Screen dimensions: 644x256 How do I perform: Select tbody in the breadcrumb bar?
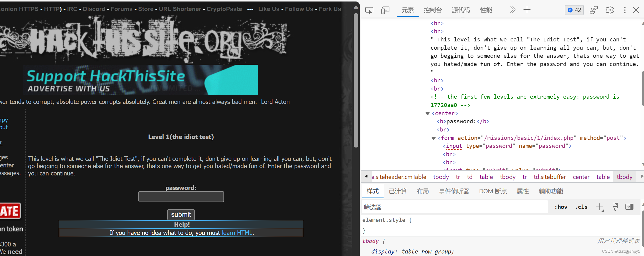tap(625, 177)
